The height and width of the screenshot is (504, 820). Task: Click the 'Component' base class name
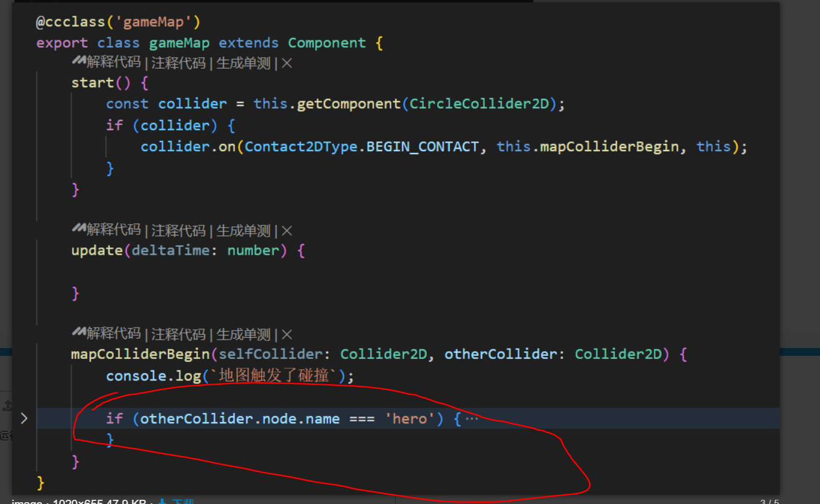click(327, 43)
